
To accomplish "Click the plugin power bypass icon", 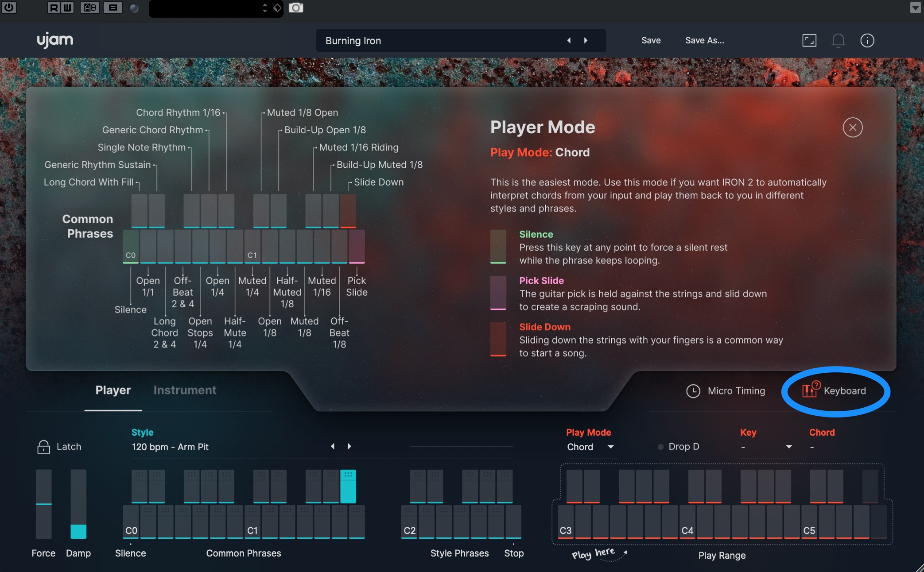I will (8, 8).
